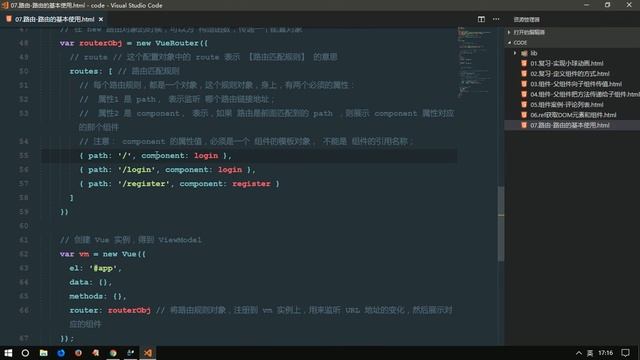Screen dimensions: 640x360
Task: Click the HTML icon of file 05
Action: pos(524,104)
